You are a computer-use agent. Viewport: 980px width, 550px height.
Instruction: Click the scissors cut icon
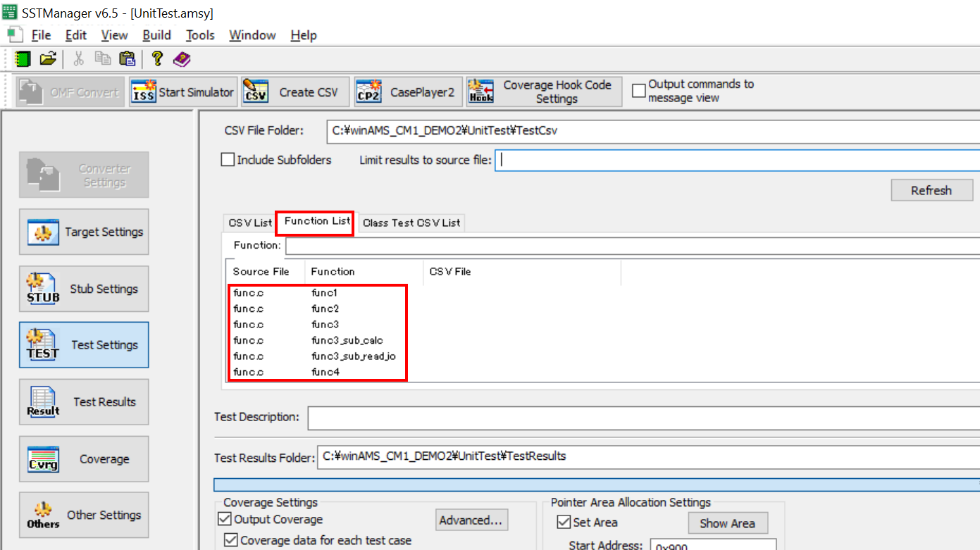[x=79, y=59]
